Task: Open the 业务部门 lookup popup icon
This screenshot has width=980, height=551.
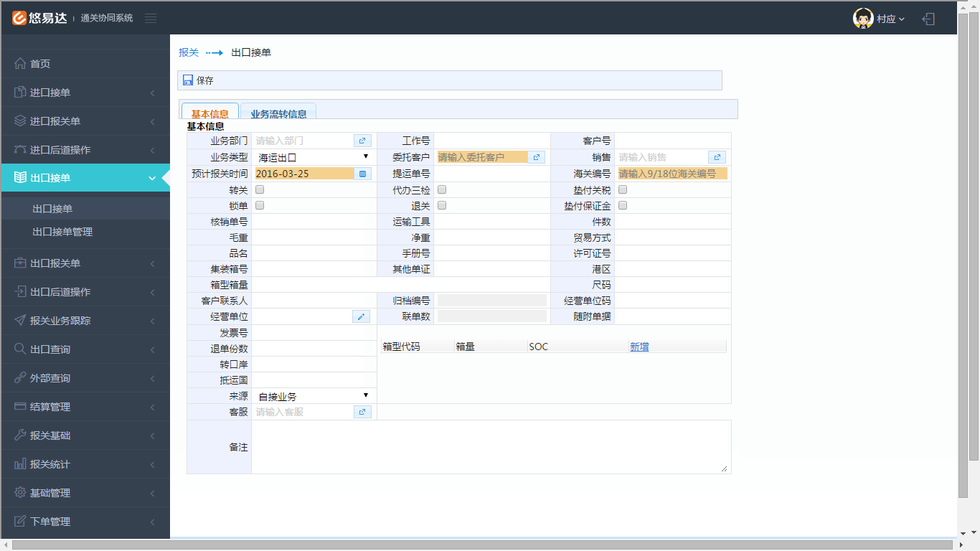Action: pos(362,141)
